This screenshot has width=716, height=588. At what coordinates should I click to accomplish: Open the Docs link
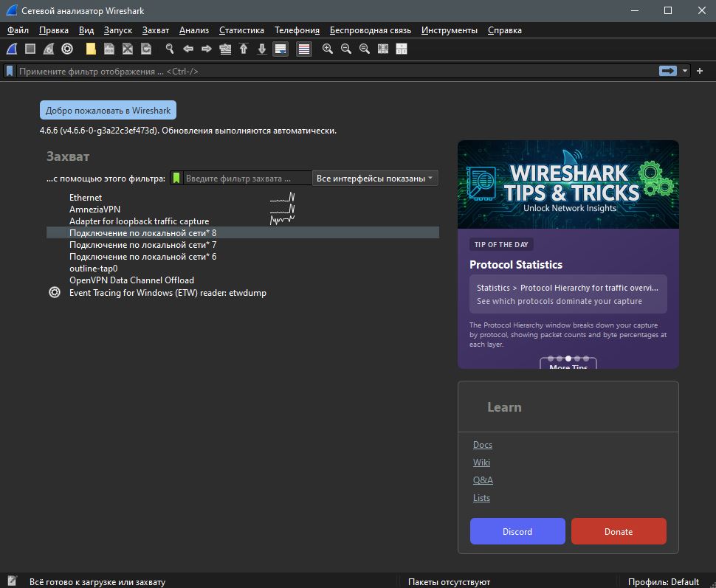tap(483, 445)
